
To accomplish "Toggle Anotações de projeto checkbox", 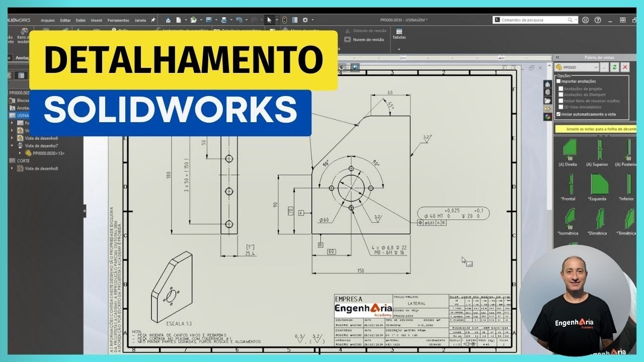I will [x=561, y=88].
